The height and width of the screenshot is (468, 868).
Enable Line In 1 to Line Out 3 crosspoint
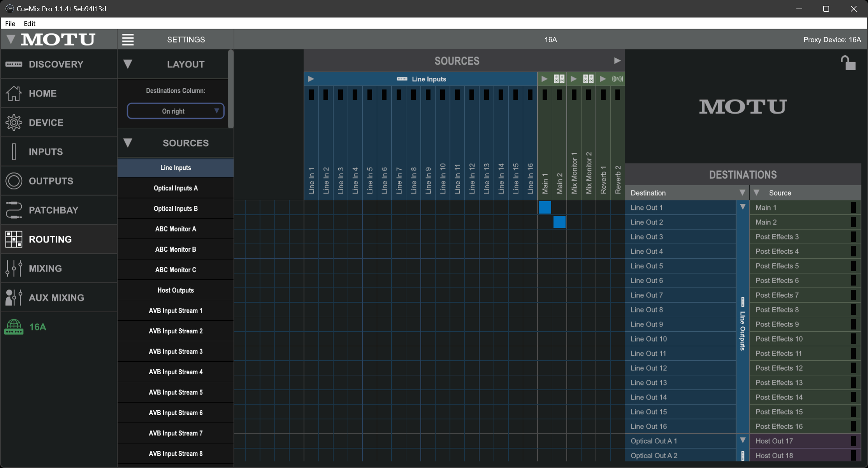tap(311, 237)
